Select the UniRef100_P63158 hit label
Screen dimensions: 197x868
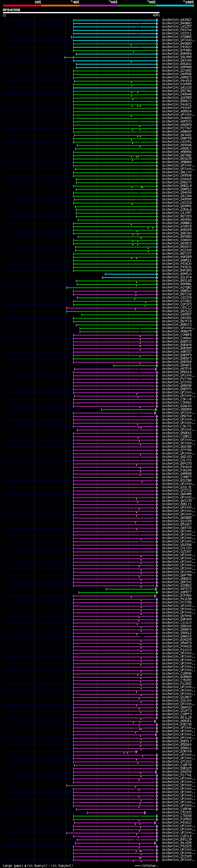click(x=177, y=599)
